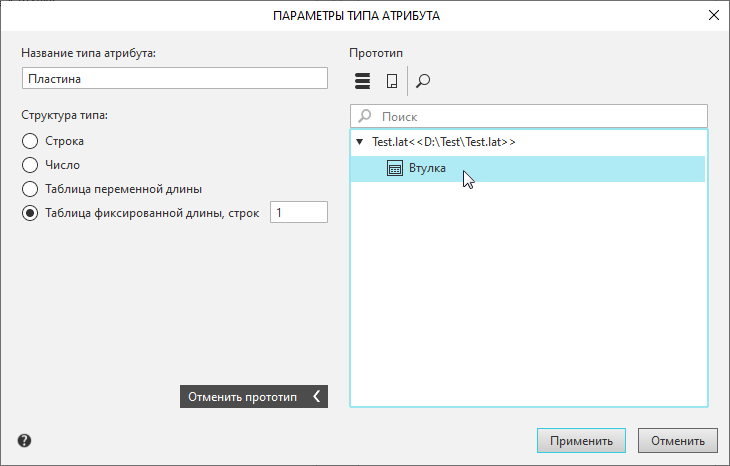Select the Втулка prototype in the tree

coord(427,169)
